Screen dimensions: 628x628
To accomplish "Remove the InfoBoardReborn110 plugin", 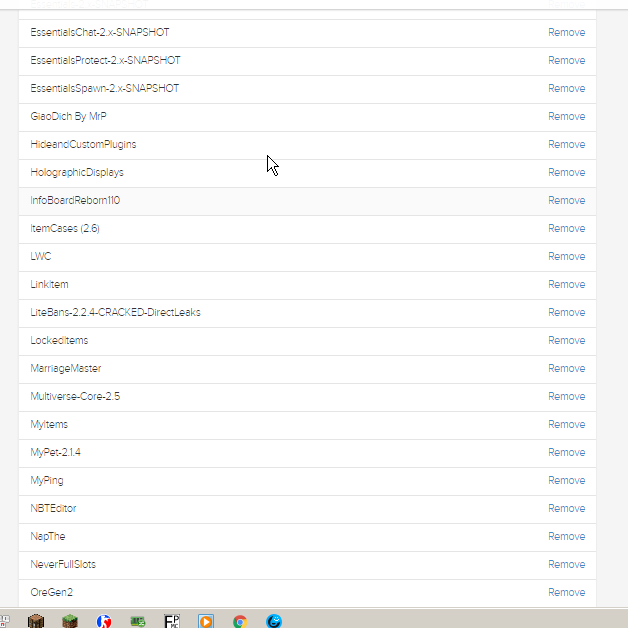I will [x=566, y=201].
